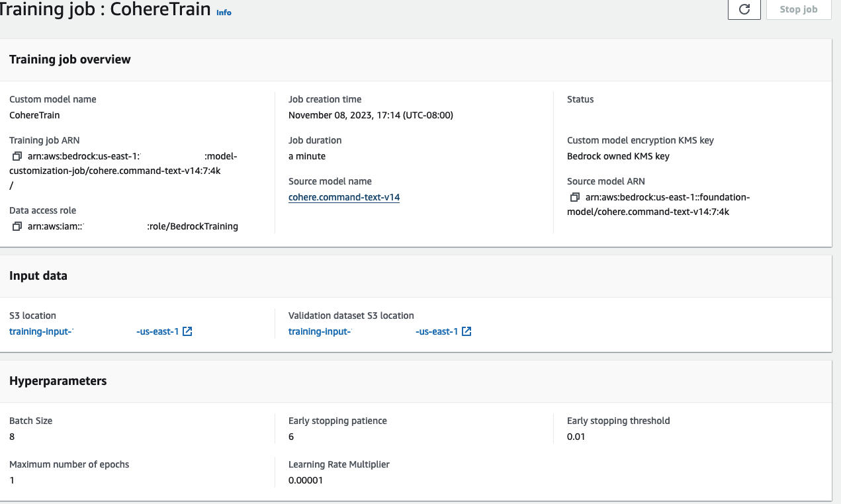Image resolution: width=841 pixels, height=504 pixels.
Task: Copy the Training job ARN
Action: pyautogui.click(x=17, y=157)
